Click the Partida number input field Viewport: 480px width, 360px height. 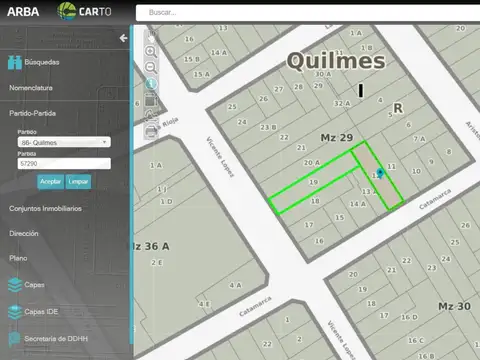(x=64, y=164)
